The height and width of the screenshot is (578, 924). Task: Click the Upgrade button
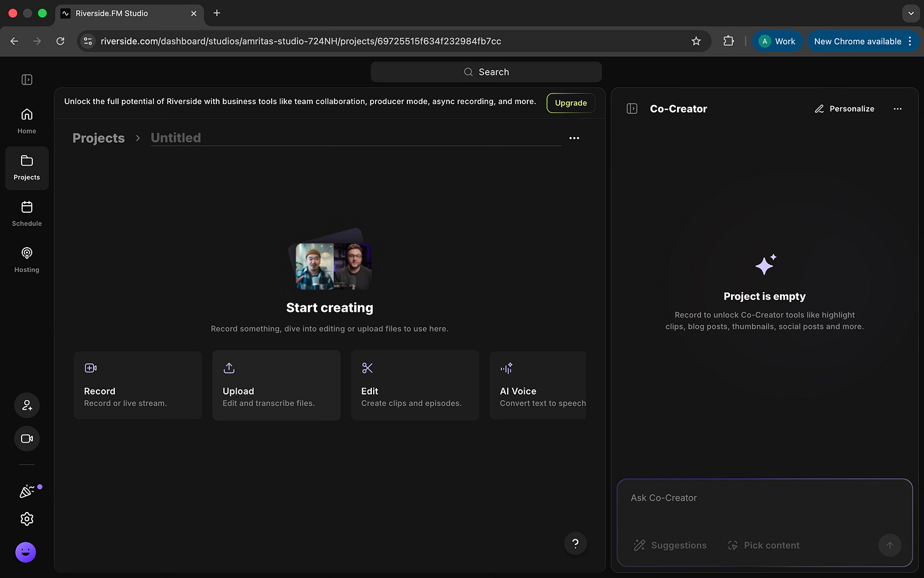click(571, 103)
